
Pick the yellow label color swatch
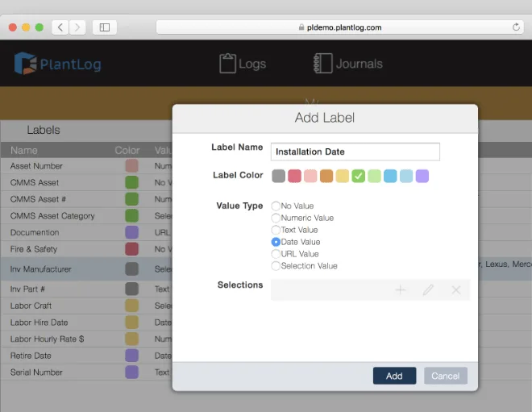pyautogui.click(x=343, y=176)
